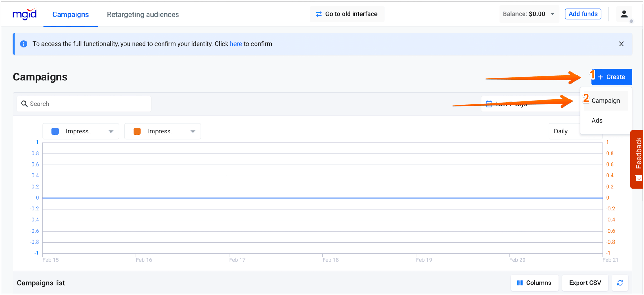Click the swap arrows icon near old interface
The image size is (644, 295).
coord(318,14)
